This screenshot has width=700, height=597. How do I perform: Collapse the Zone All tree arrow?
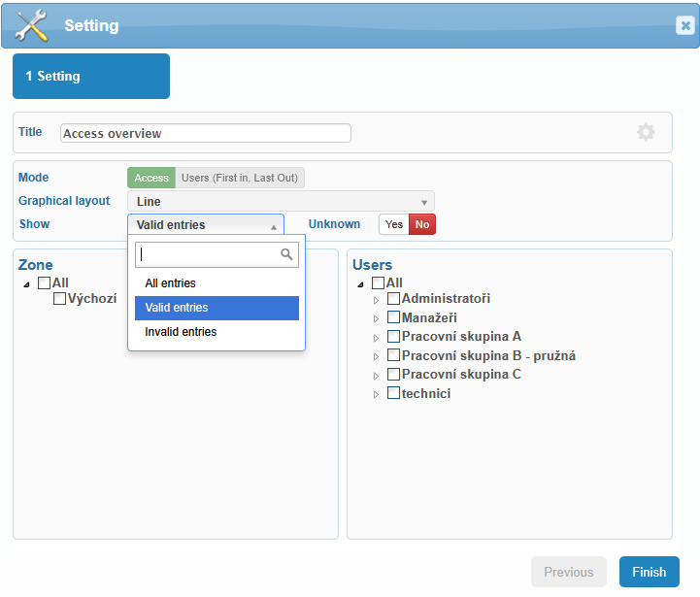[x=27, y=284]
